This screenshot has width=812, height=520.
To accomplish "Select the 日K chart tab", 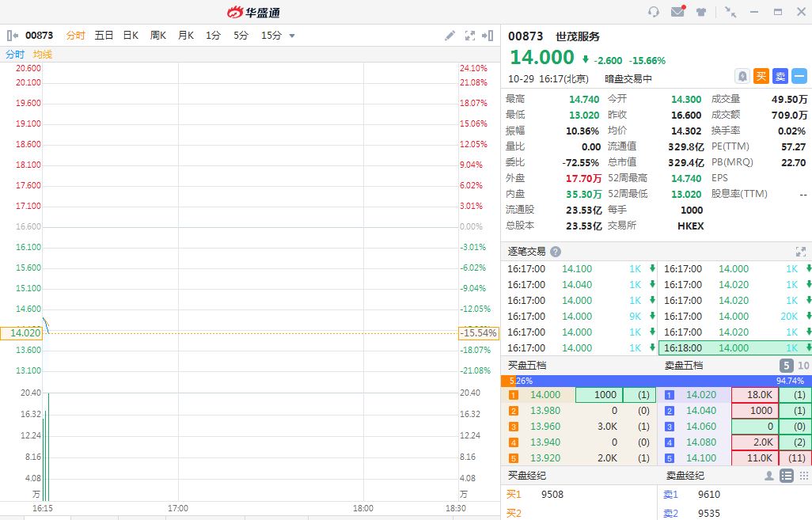I will (x=131, y=36).
